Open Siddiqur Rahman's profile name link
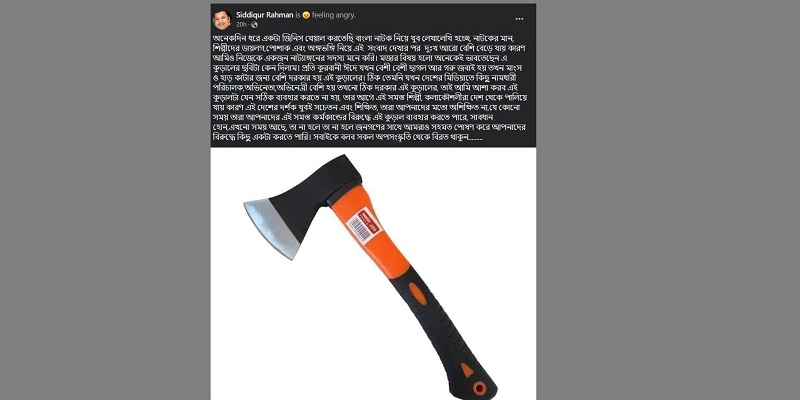Viewport: 800px width, 400px height. click(x=265, y=15)
